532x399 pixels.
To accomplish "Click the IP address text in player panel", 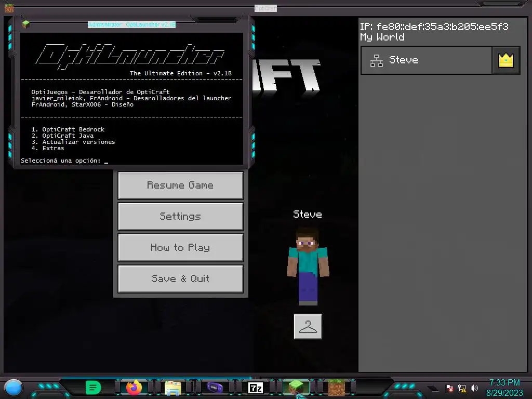I will tap(434, 26).
